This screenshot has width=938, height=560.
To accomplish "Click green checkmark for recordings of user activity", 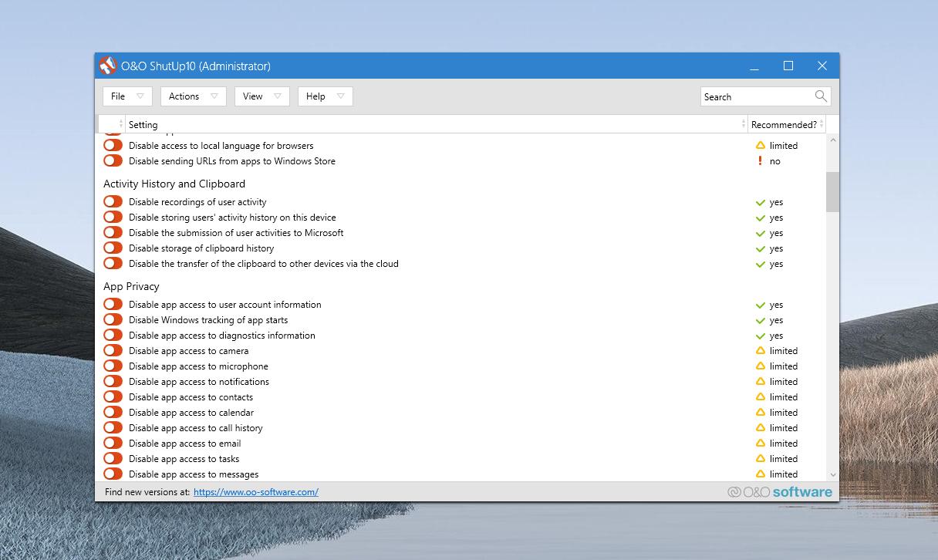I will (x=761, y=202).
